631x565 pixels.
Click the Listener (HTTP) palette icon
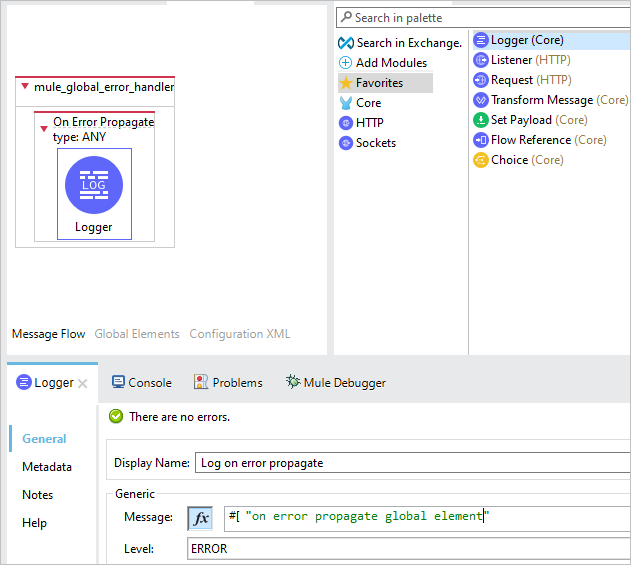point(480,60)
